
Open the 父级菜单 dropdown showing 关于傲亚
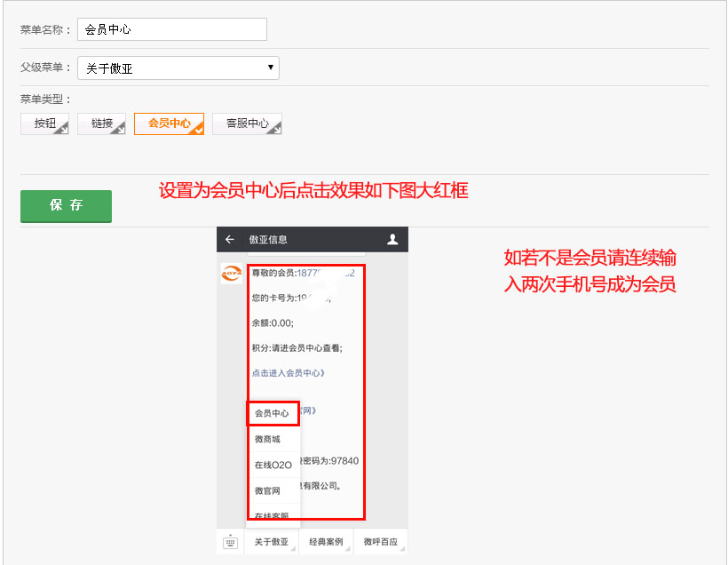(178, 68)
